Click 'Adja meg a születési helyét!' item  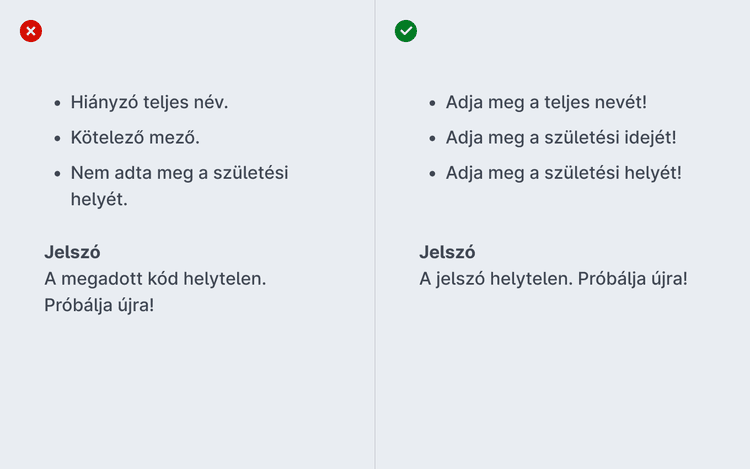[x=563, y=173]
